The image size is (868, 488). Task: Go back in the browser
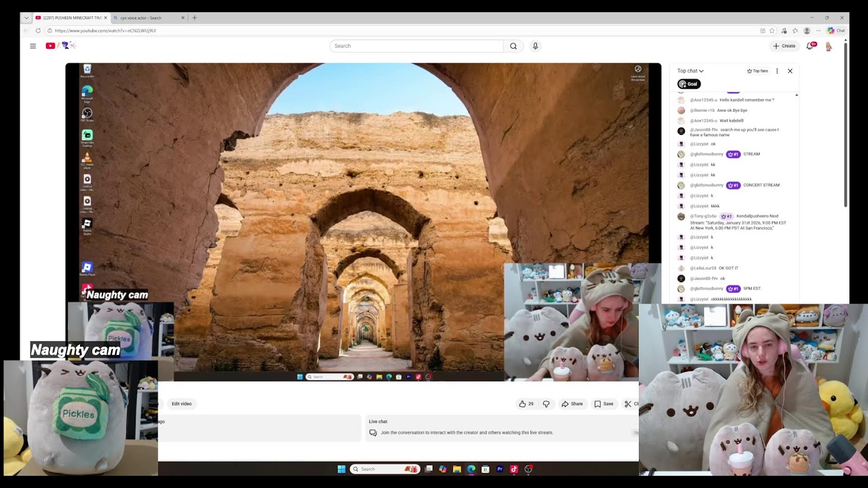[26, 30]
